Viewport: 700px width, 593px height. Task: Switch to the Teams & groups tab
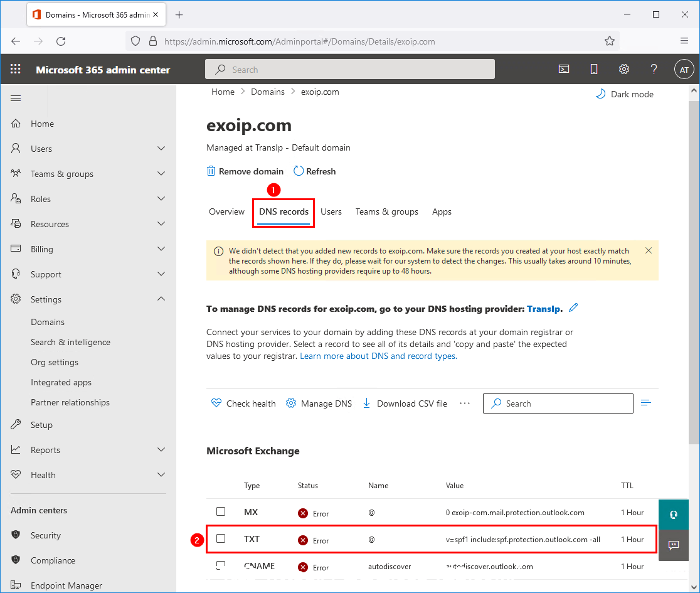(x=386, y=211)
